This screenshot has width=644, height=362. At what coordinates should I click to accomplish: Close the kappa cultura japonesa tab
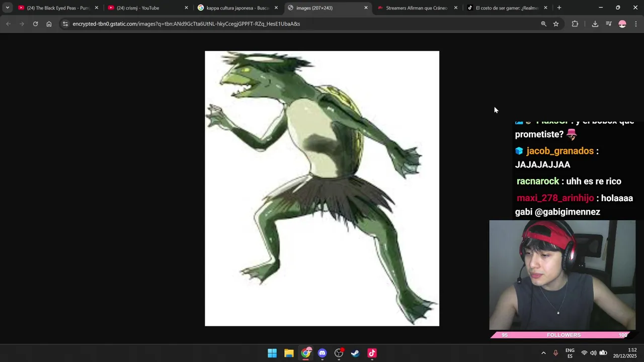click(276, 8)
